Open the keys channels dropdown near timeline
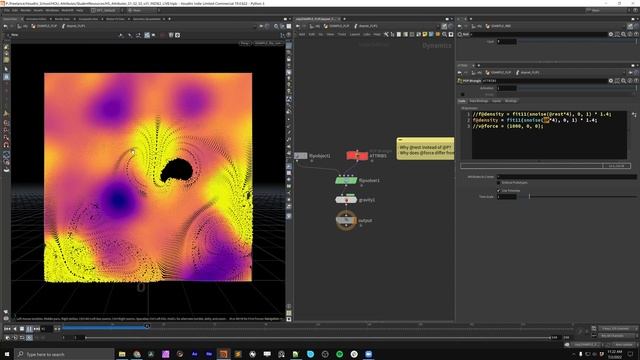 click(616, 336)
